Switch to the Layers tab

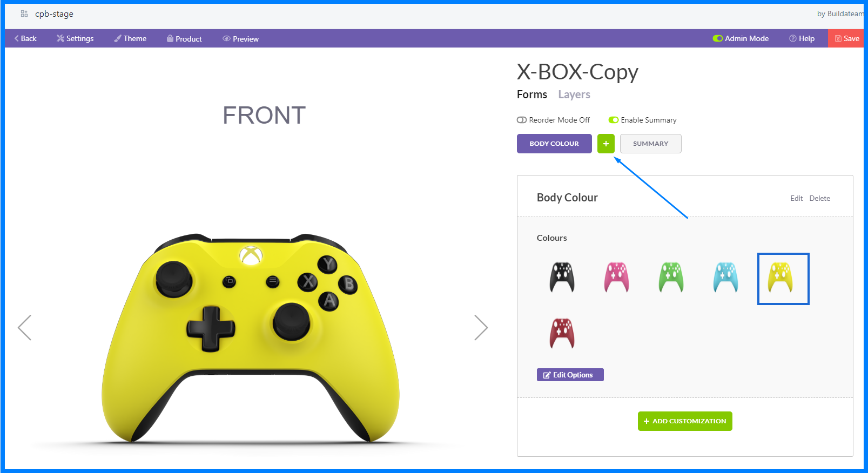coord(574,94)
